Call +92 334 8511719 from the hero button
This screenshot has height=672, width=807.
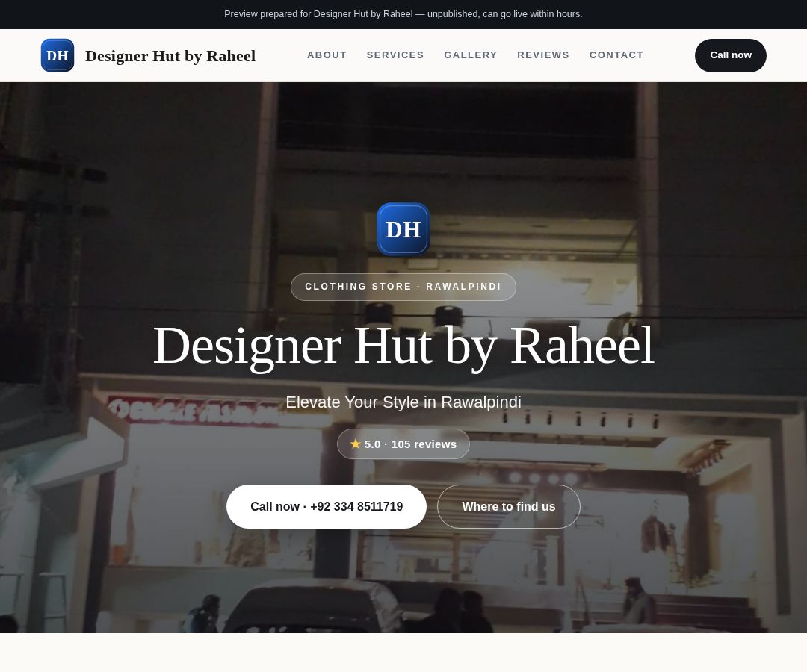tap(327, 506)
